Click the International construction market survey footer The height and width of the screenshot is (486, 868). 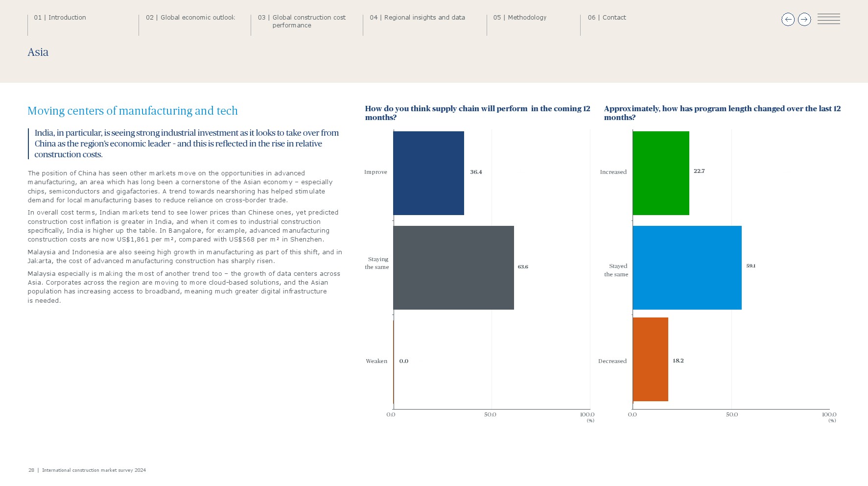click(x=94, y=470)
